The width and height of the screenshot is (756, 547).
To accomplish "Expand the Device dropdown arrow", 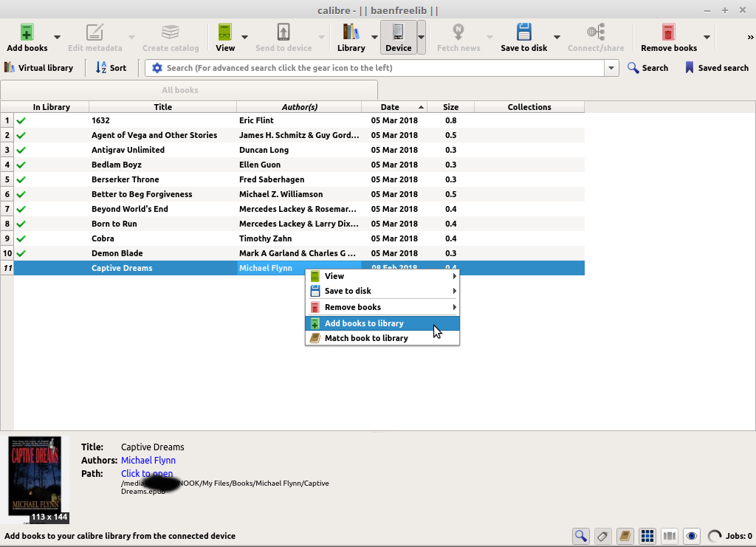I will 421,37.
